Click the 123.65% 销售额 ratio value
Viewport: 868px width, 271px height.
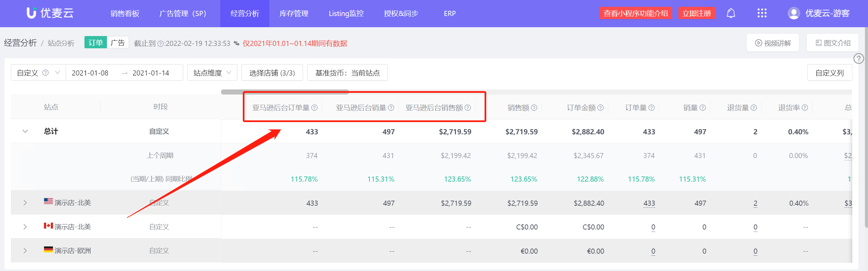coord(524,179)
